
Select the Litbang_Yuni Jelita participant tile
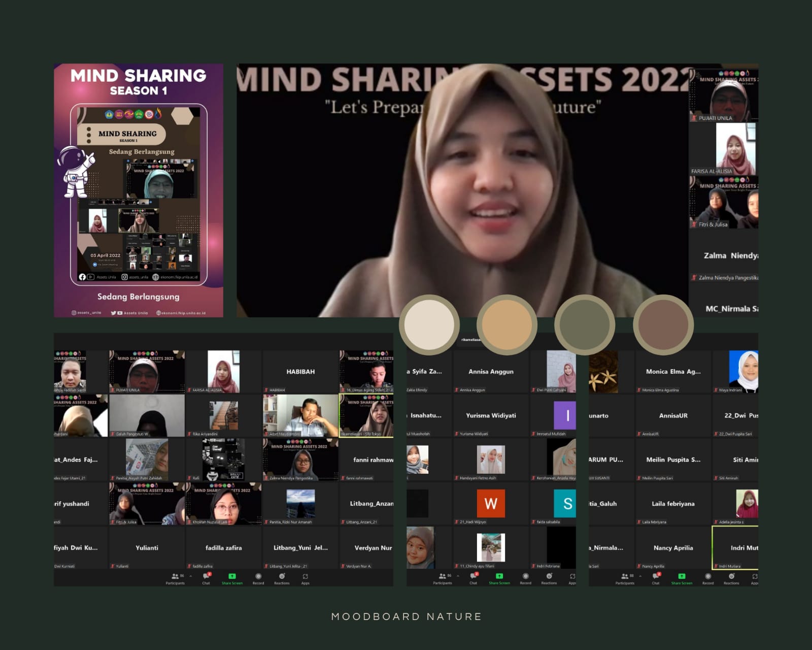coord(300,547)
